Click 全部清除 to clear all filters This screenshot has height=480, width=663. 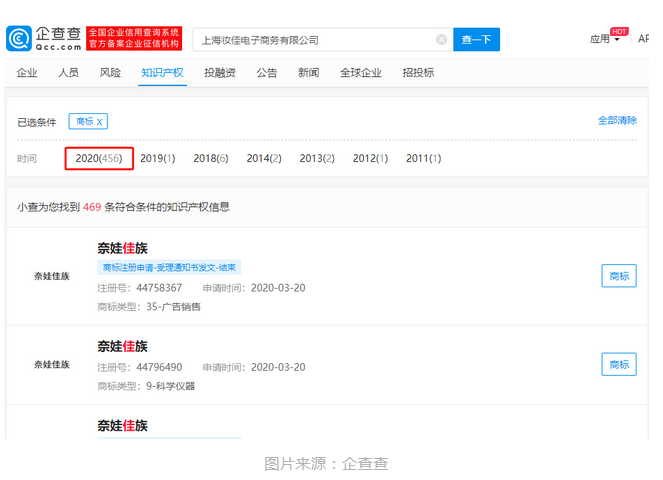[617, 121]
